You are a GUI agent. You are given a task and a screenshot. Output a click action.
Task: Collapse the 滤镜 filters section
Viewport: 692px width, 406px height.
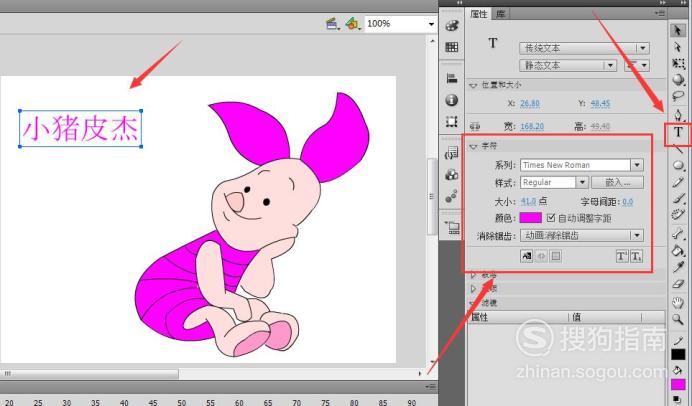(x=474, y=303)
